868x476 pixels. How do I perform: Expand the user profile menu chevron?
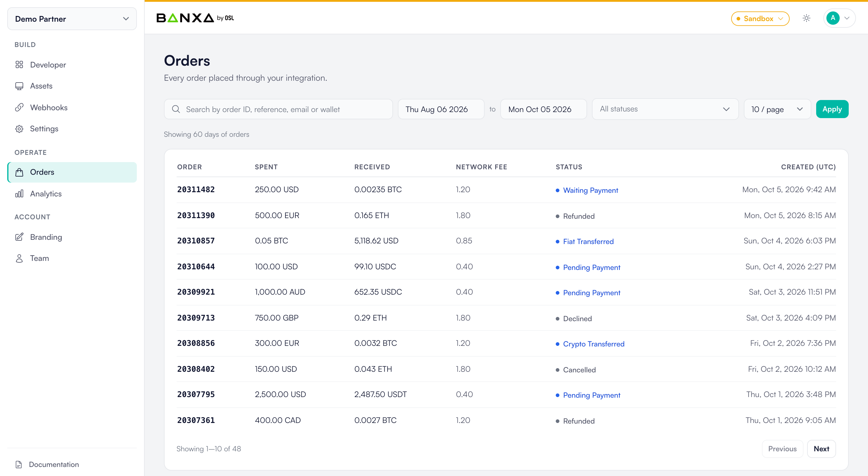[x=847, y=18]
